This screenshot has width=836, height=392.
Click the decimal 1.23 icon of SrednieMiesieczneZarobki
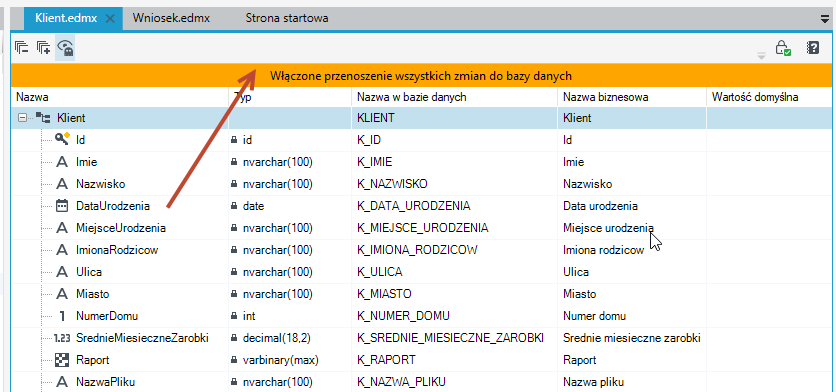click(x=62, y=338)
